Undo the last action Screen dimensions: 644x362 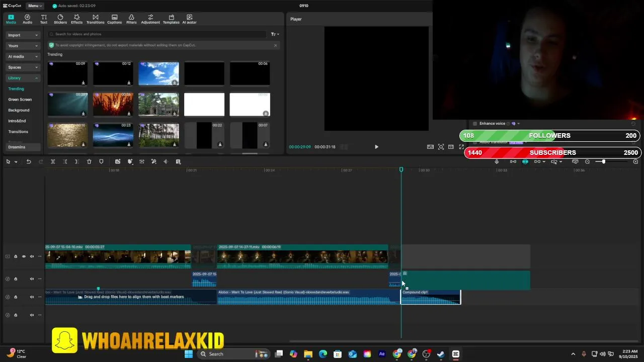(29, 161)
